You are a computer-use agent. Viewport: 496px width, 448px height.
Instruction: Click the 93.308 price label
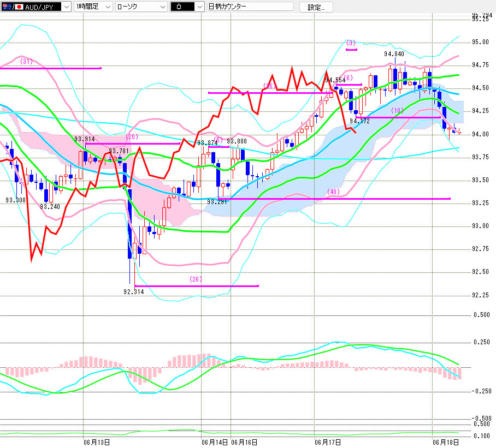[15, 200]
